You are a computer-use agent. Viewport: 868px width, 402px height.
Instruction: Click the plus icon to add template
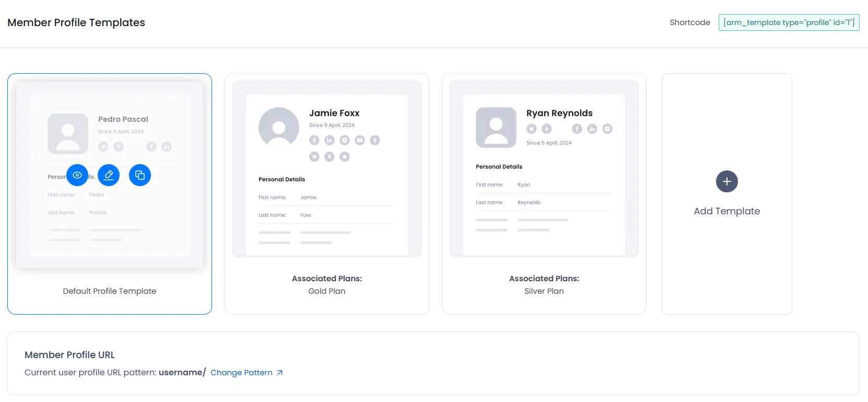(727, 181)
